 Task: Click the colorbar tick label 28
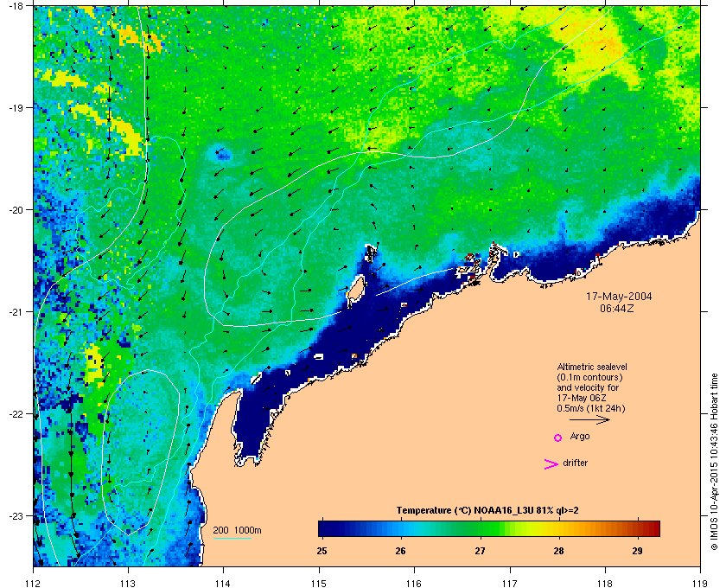[x=559, y=551]
